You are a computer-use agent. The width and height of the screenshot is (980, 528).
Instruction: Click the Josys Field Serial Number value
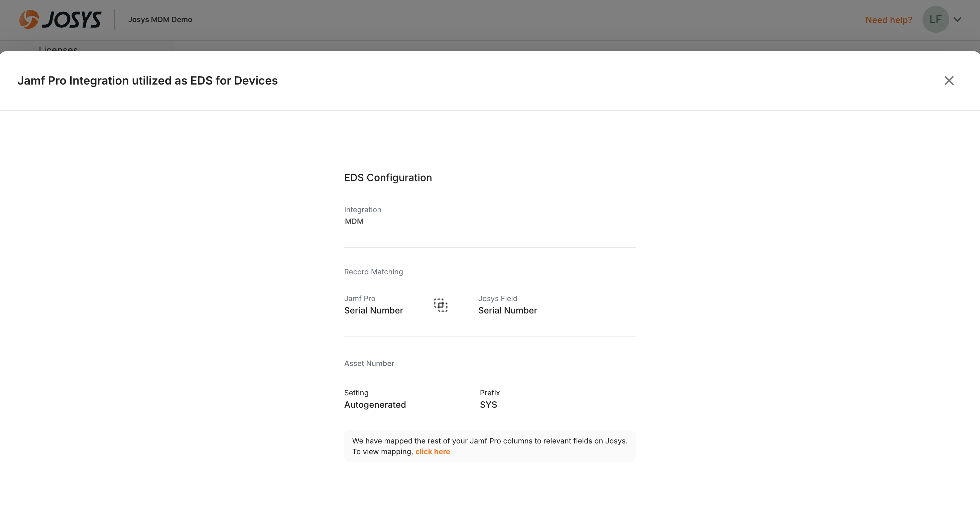point(507,310)
